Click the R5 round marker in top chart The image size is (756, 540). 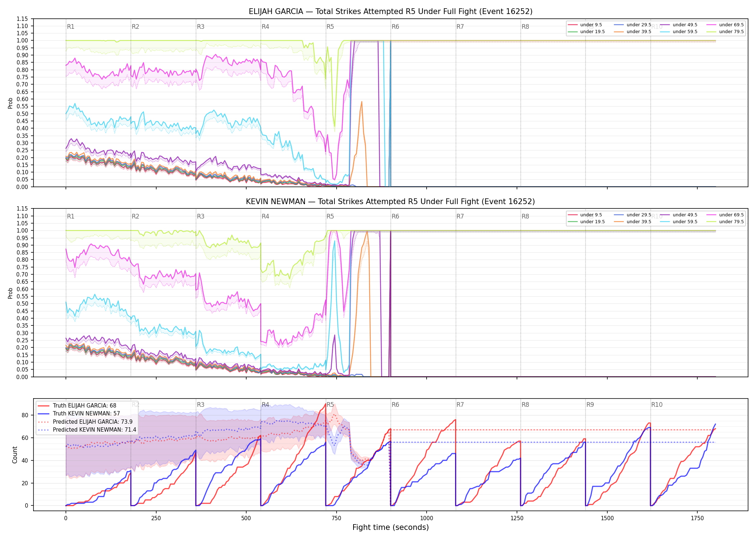point(330,27)
